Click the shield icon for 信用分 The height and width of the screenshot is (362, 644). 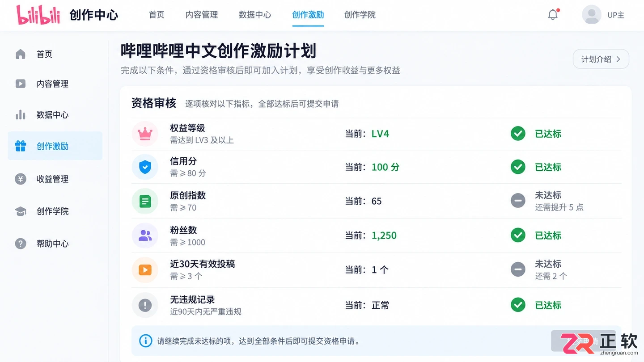tap(145, 167)
